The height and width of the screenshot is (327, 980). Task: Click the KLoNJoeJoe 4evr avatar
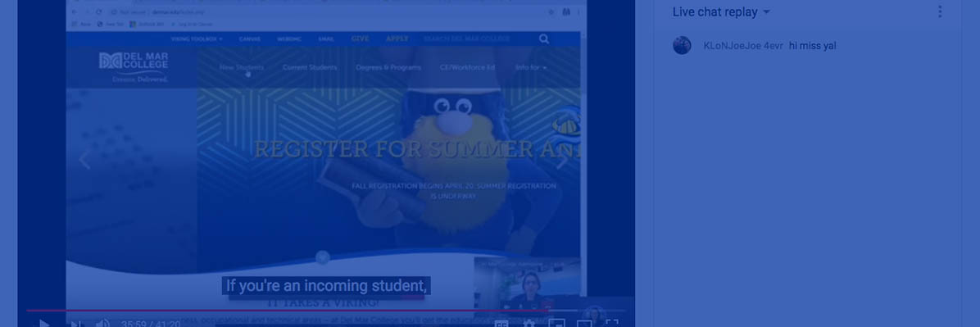(682, 46)
